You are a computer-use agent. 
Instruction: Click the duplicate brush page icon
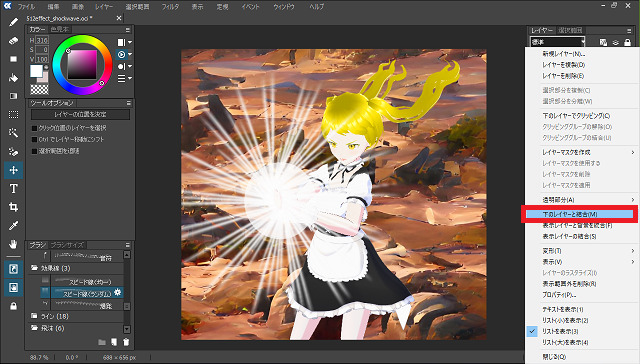(x=114, y=342)
